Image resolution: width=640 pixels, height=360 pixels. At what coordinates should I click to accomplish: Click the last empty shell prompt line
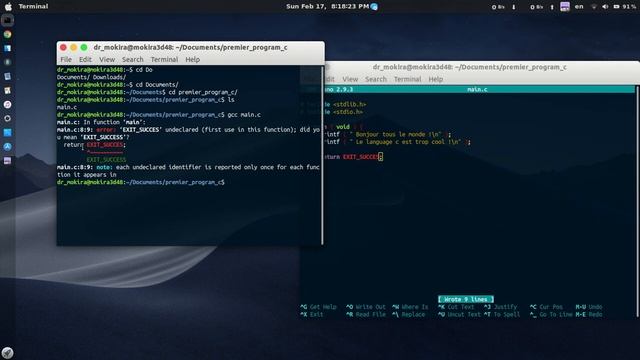tap(141, 182)
